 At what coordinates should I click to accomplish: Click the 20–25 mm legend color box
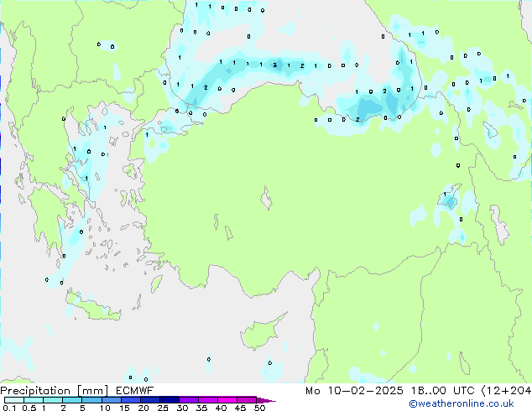pyautogui.click(x=150, y=400)
